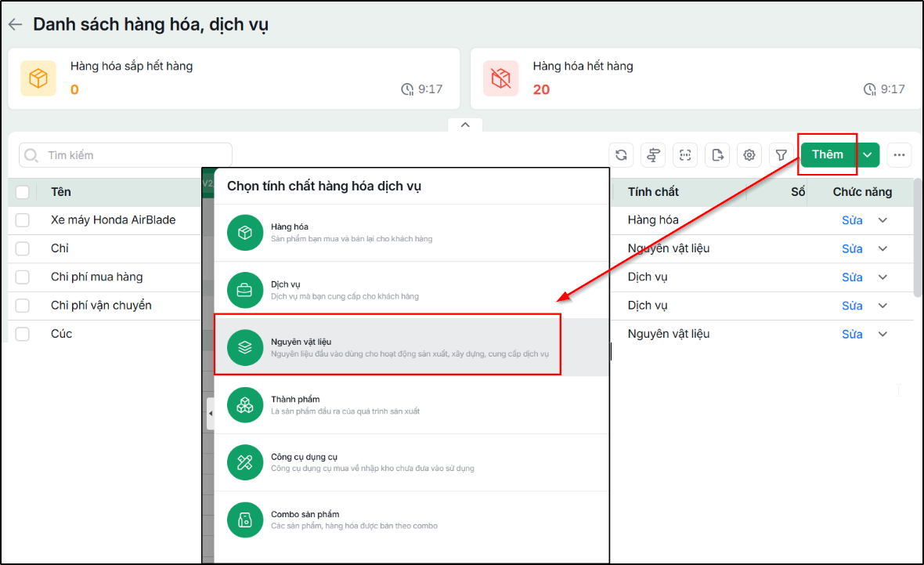
Task: Click the vertical scrollbar of the list
Action: (x=918, y=237)
